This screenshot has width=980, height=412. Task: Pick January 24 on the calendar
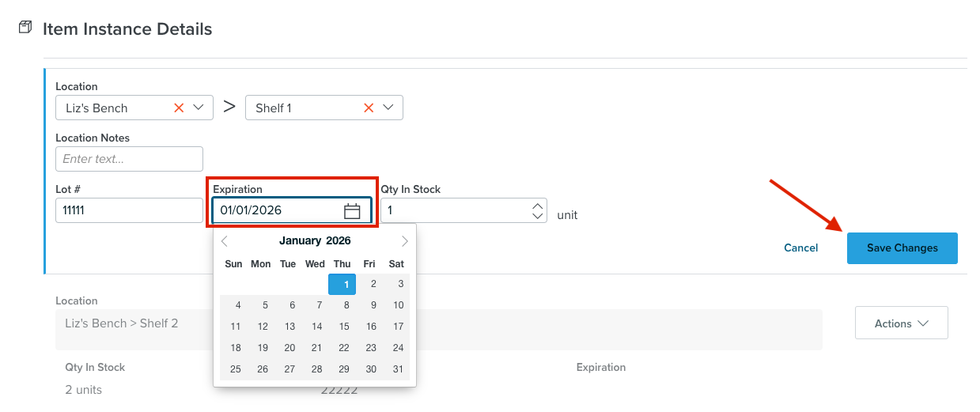point(398,348)
